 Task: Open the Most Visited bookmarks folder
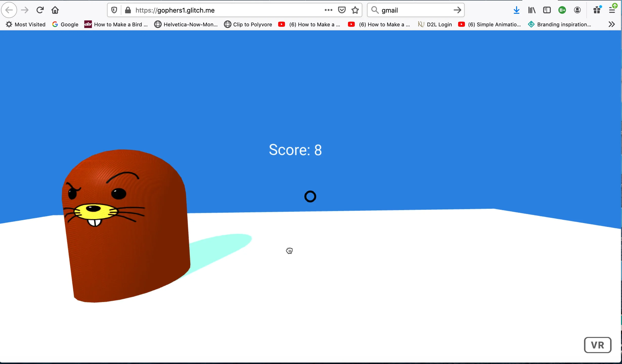(25, 24)
